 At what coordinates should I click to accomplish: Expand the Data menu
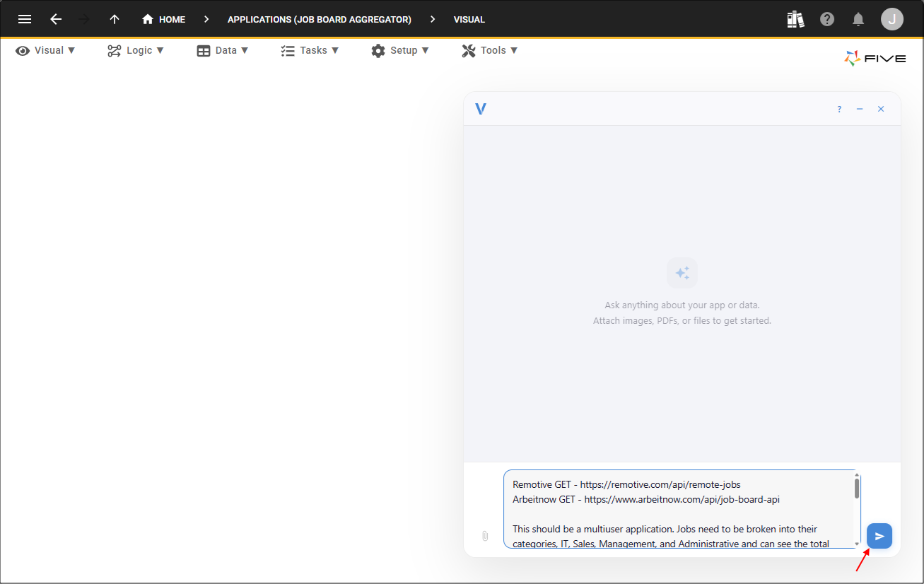pyautogui.click(x=223, y=50)
